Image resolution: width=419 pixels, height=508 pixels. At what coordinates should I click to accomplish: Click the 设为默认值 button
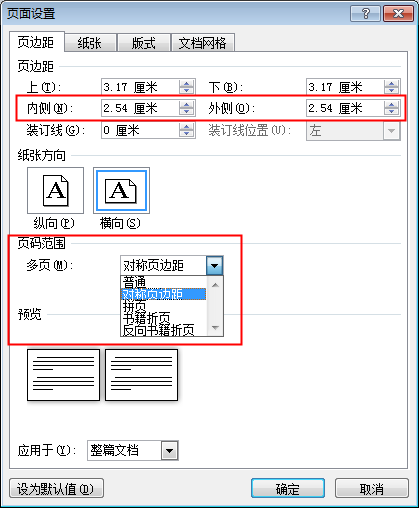56,489
